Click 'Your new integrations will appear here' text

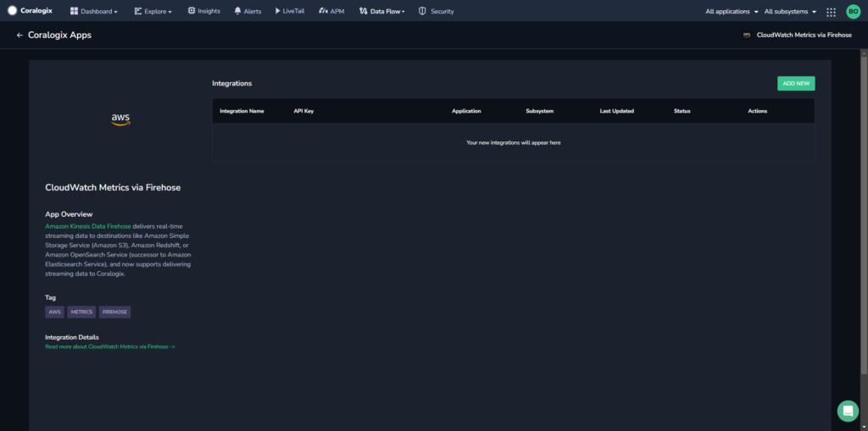pos(513,142)
